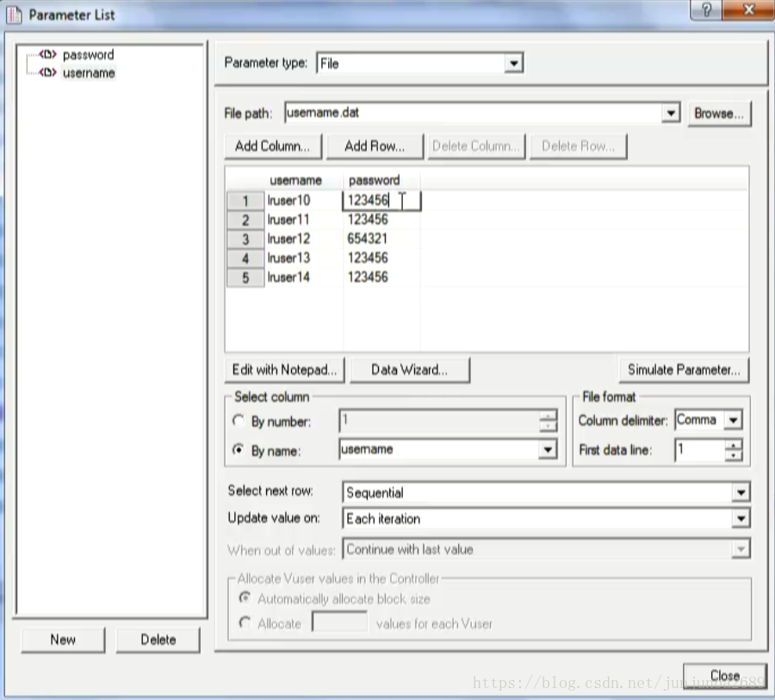Open the When out of values dropdown
This screenshot has height=700, width=775.
(741, 549)
